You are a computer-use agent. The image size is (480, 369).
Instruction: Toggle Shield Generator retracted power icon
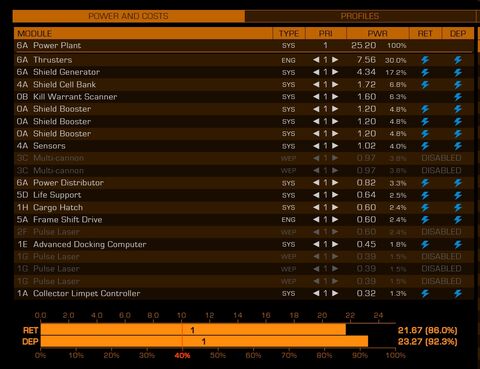(425, 72)
